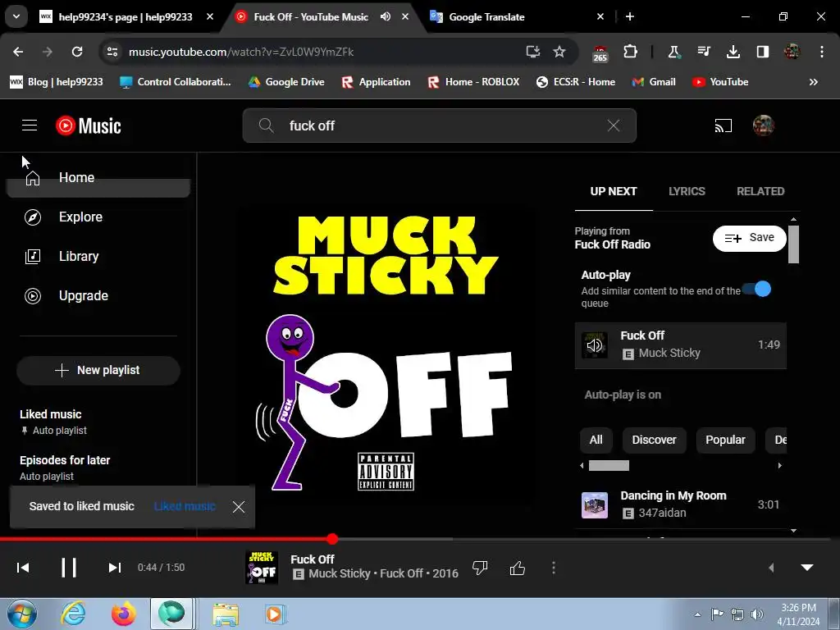This screenshot has width=840, height=630.
Task: Open the browser tab search dropdown
Action: click(x=16, y=16)
